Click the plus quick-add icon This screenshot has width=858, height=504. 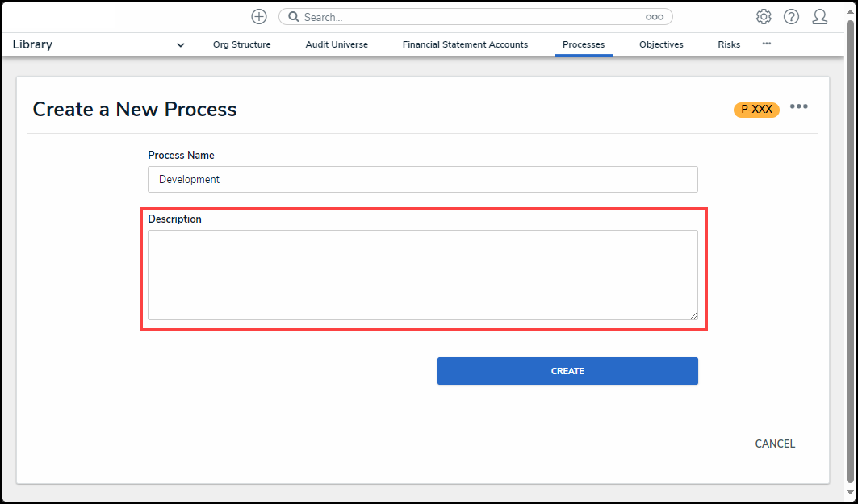coord(259,17)
